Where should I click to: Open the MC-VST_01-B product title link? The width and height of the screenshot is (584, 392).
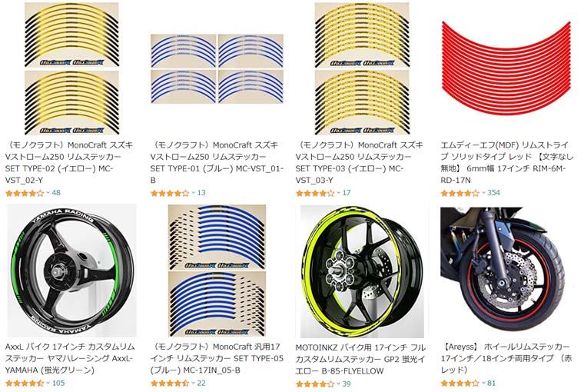click(217, 162)
